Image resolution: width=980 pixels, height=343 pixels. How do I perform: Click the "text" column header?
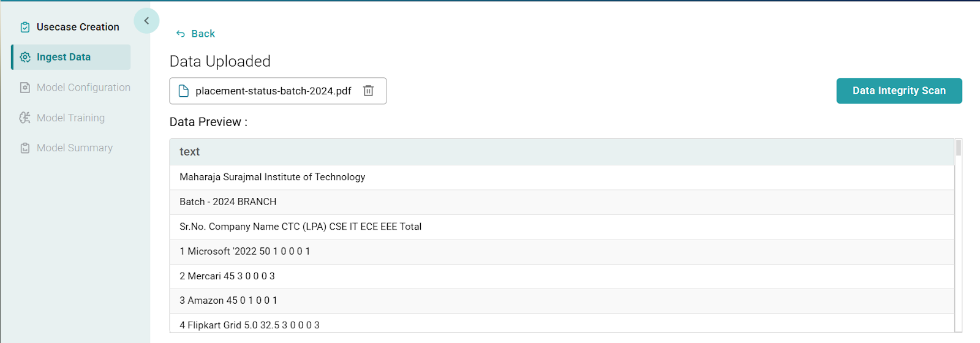pos(190,152)
